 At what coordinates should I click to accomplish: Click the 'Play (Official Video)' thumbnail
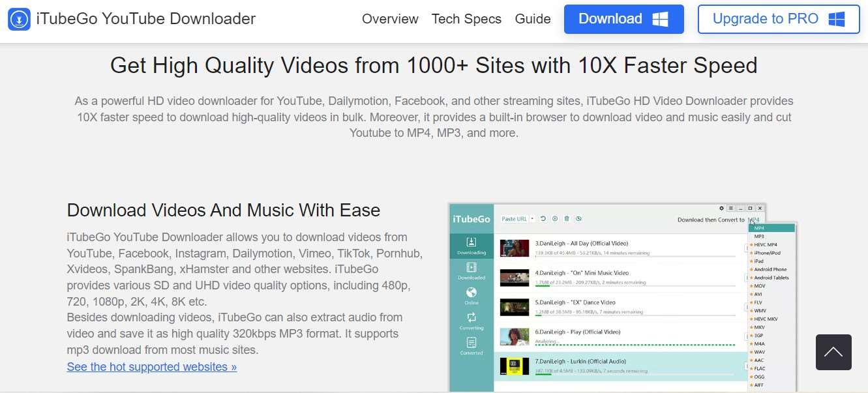point(515,337)
